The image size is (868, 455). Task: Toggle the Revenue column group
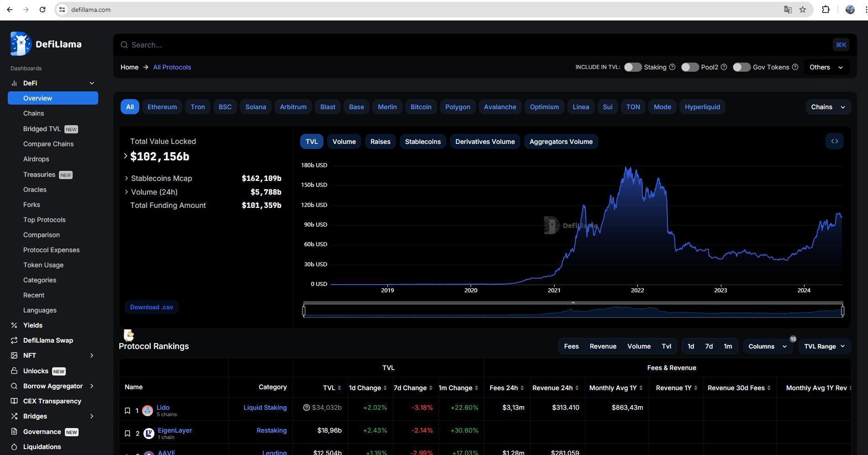(x=603, y=346)
